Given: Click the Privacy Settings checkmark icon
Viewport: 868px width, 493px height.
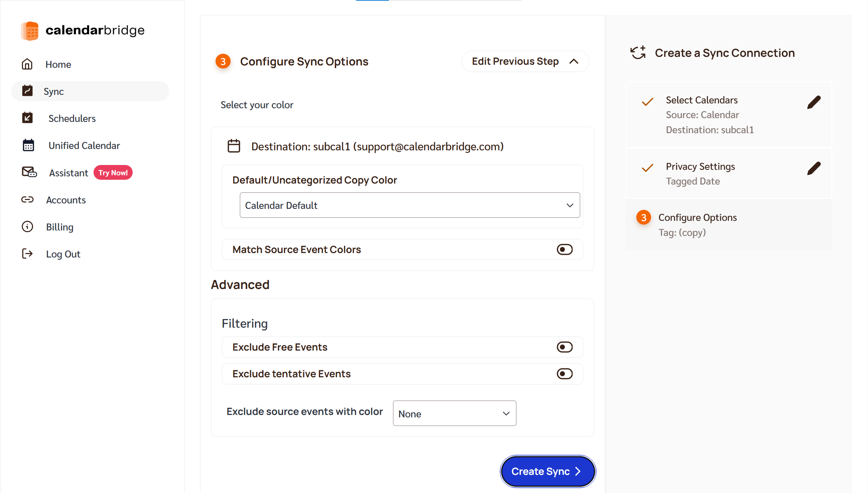Looking at the screenshot, I should (x=648, y=168).
